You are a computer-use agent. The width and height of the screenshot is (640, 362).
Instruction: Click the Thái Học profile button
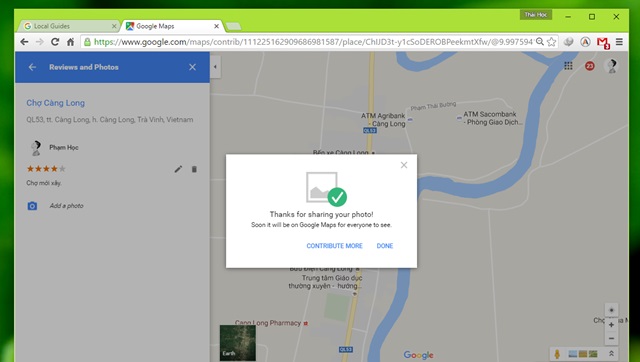(536, 15)
